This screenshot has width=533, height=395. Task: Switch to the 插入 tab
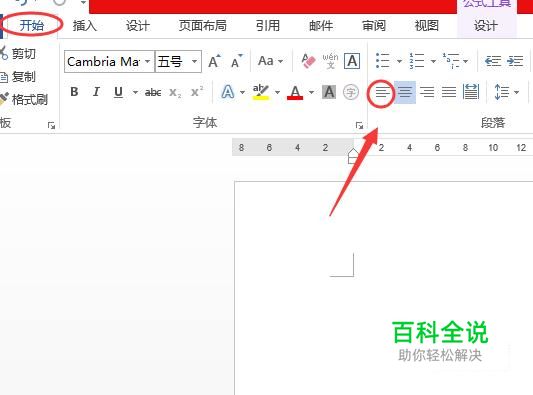[85, 25]
